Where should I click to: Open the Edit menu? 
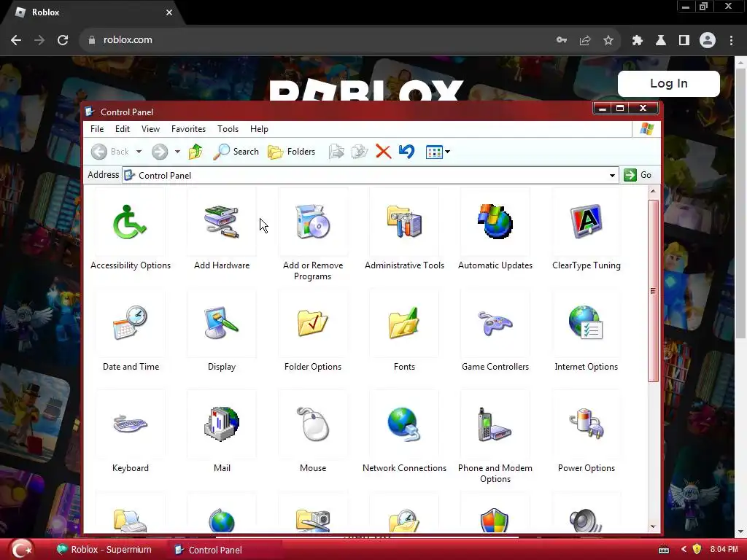122,129
